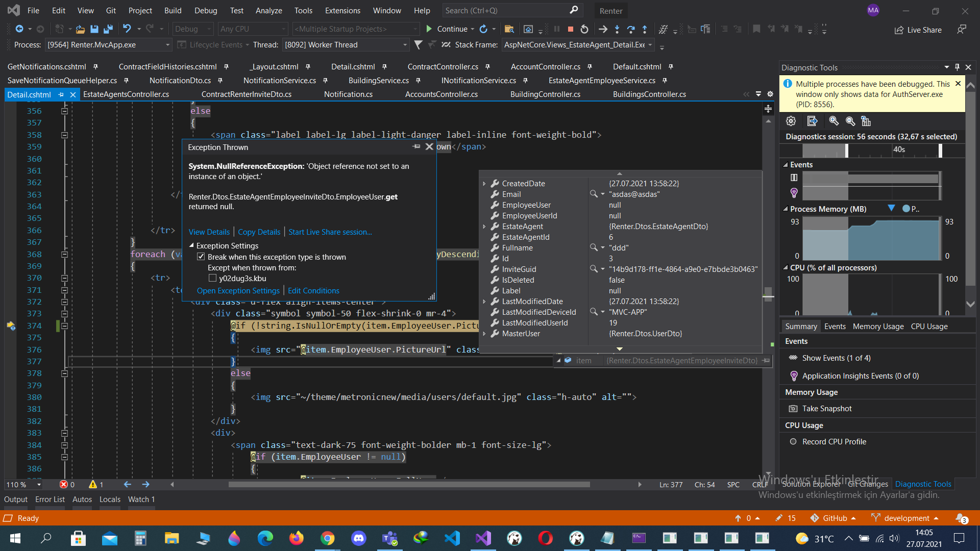Viewport: 980px width, 551px height.
Task: Expand the EstateAgent property node
Action: 484,227
